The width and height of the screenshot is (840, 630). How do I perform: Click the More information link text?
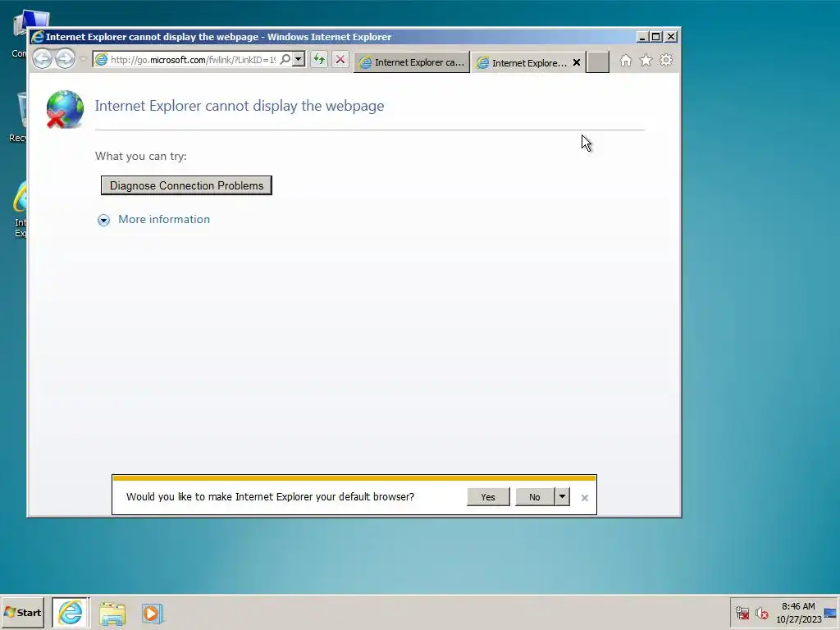click(x=164, y=219)
